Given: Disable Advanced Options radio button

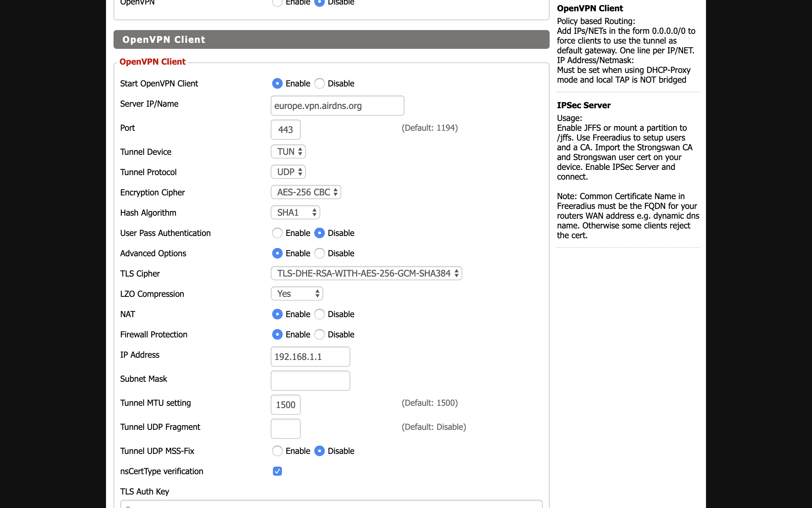Looking at the screenshot, I should pos(320,253).
